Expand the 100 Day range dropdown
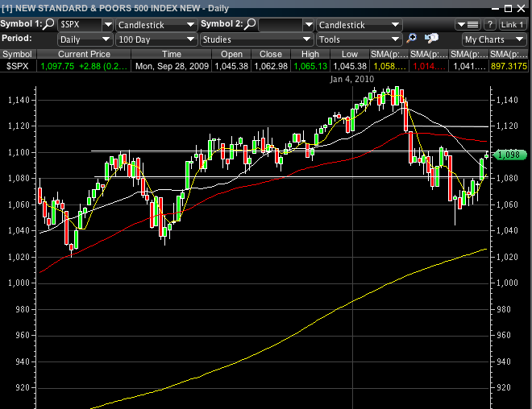Image resolution: width=532 pixels, height=409 pixels. 156,39
